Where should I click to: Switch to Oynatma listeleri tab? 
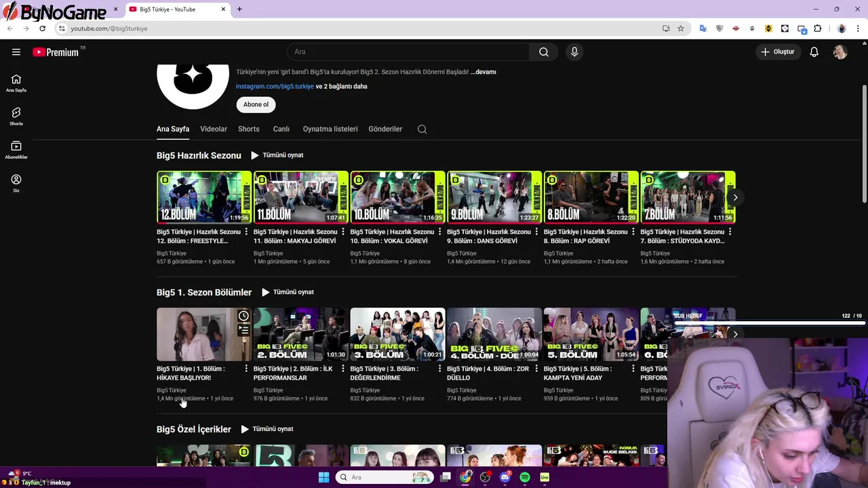(330, 129)
